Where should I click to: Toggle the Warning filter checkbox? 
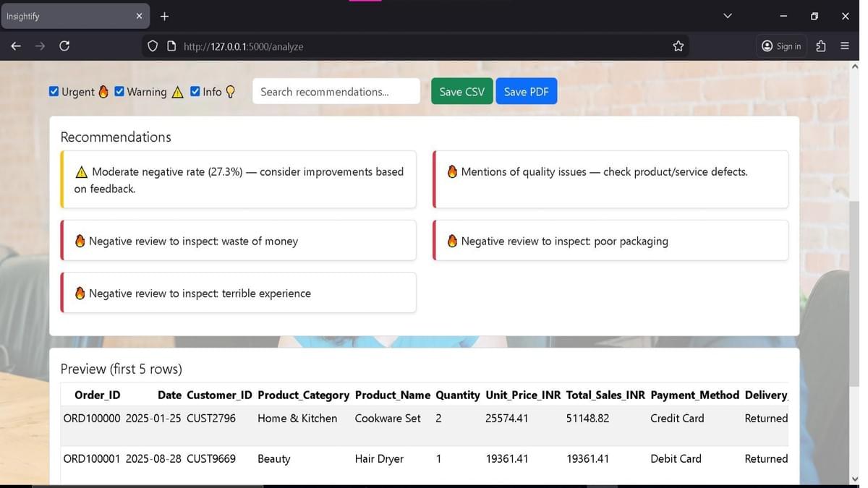coord(119,92)
